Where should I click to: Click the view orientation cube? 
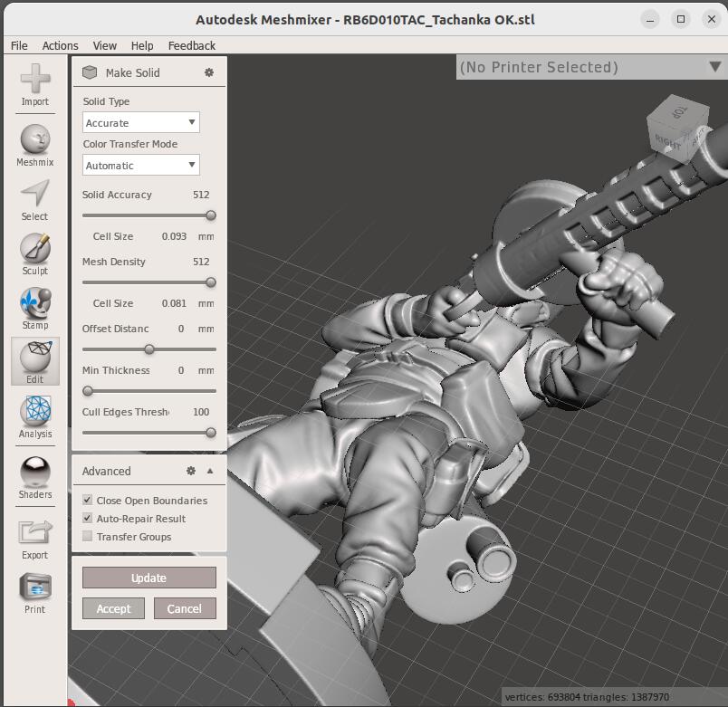point(677,129)
